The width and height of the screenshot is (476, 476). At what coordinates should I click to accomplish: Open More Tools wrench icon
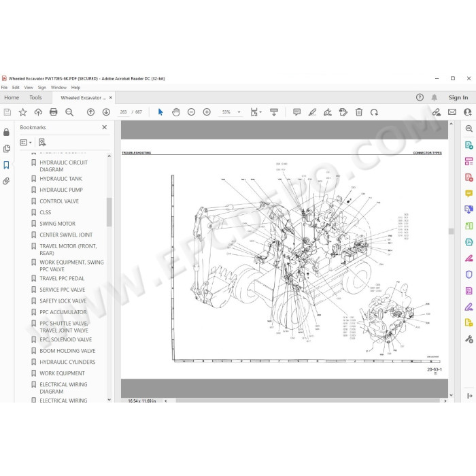pyautogui.click(x=469, y=339)
